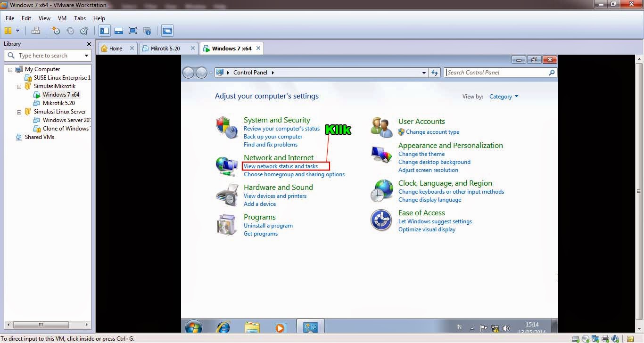Click Control Panel Back navigation button
This screenshot has height=343, width=644.
coord(189,73)
